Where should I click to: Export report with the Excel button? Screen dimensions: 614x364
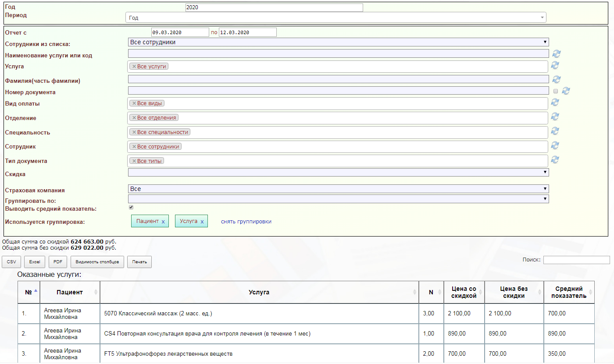pos(35,262)
